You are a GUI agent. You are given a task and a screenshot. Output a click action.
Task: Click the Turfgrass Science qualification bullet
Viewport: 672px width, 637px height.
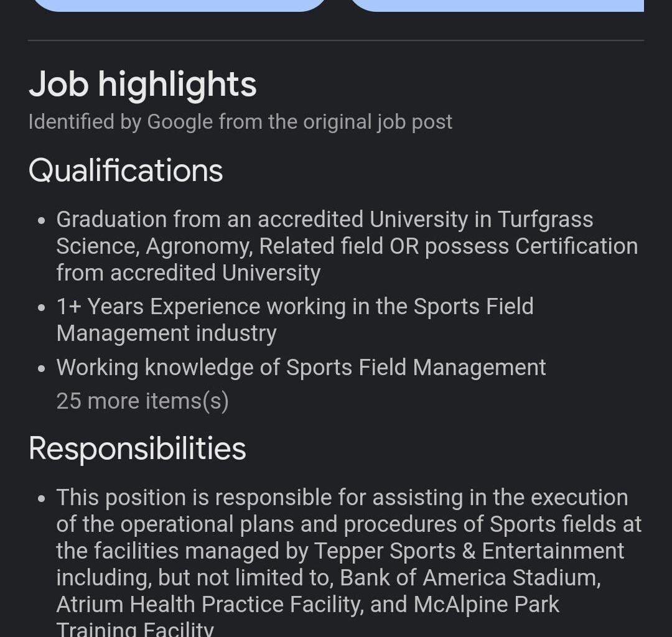pos(347,245)
